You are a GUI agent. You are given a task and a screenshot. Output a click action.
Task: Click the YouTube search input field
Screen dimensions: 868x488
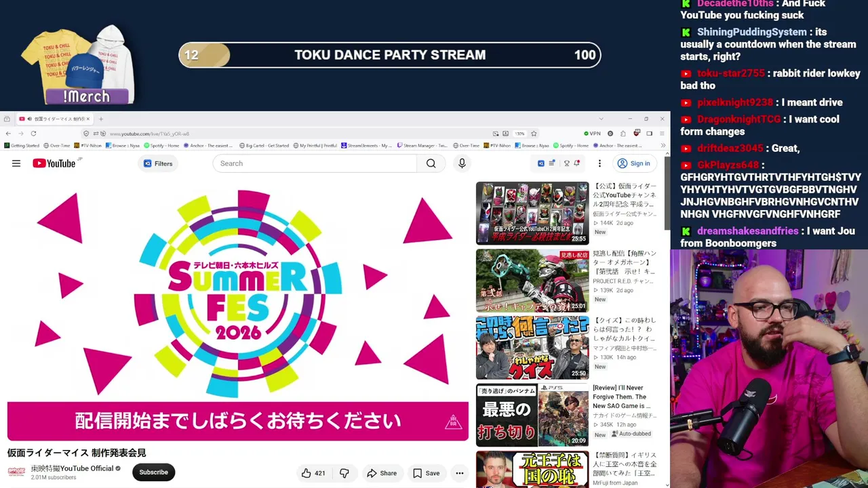pyautogui.click(x=315, y=163)
